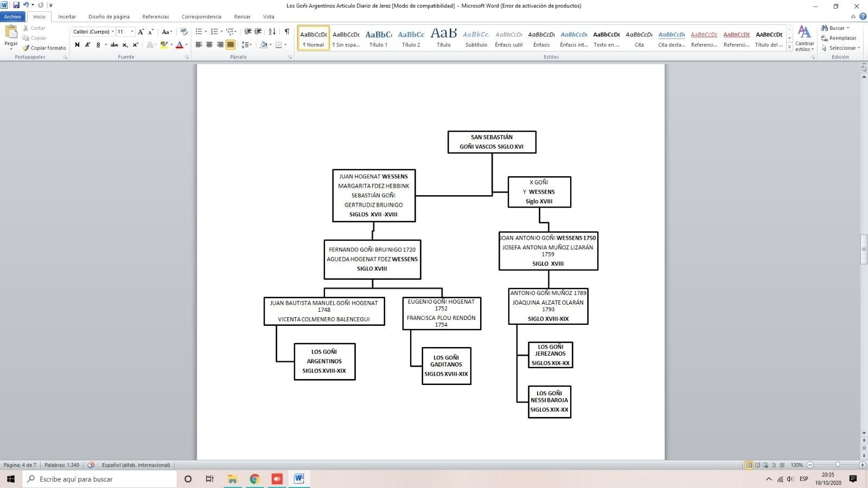Click the sort A-Z icon
The width and height of the screenshot is (868, 488).
pos(272,31)
